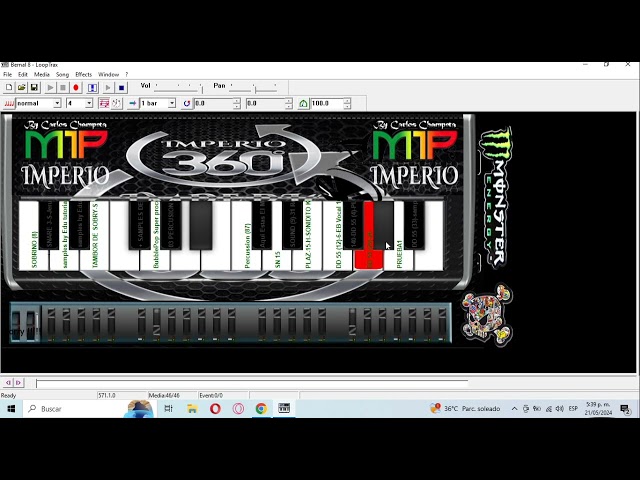Click the circular loop arrow icon

(x=187, y=103)
